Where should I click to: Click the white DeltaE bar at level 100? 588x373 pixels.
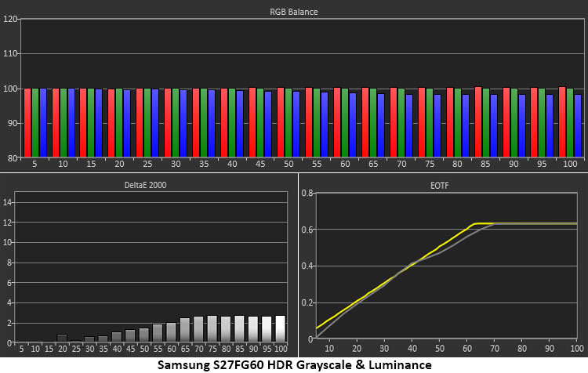tap(281, 329)
